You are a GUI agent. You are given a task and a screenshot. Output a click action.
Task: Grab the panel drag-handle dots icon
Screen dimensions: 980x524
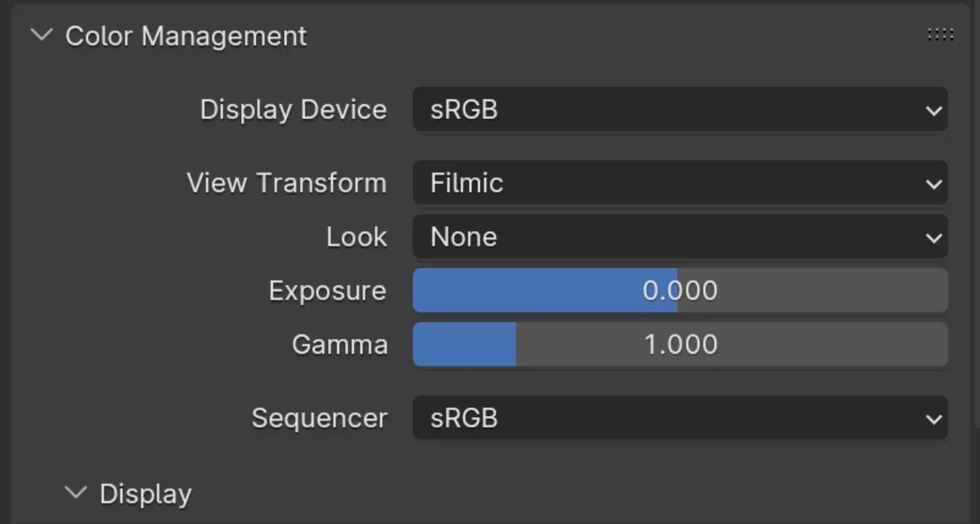pyautogui.click(x=941, y=35)
